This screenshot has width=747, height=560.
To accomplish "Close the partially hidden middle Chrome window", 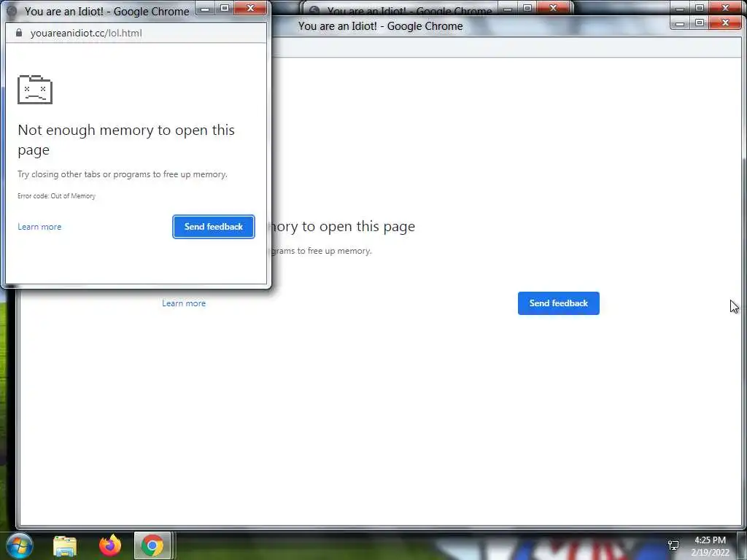I will (x=553, y=8).
